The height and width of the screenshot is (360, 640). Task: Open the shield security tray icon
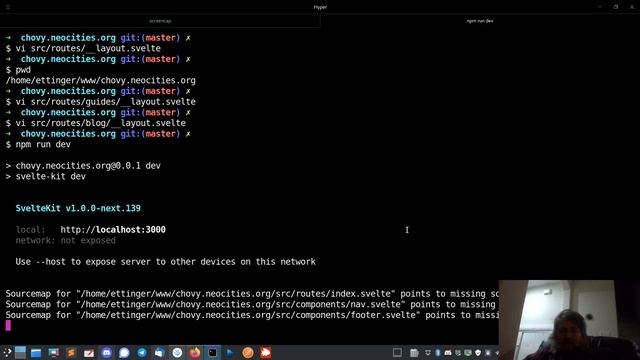pos(478,353)
